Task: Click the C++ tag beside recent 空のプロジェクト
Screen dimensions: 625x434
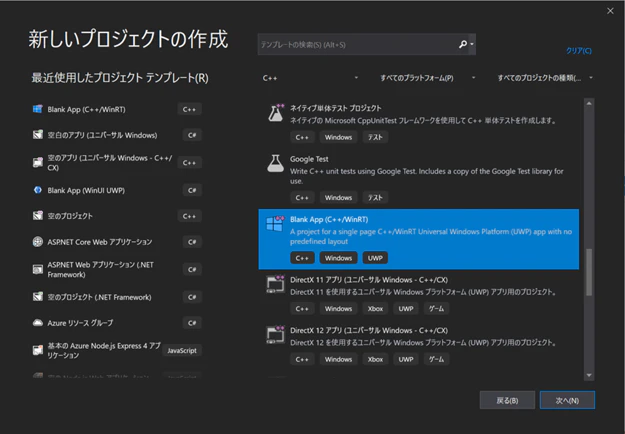Action: pyautogui.click(x=189, y=216)
